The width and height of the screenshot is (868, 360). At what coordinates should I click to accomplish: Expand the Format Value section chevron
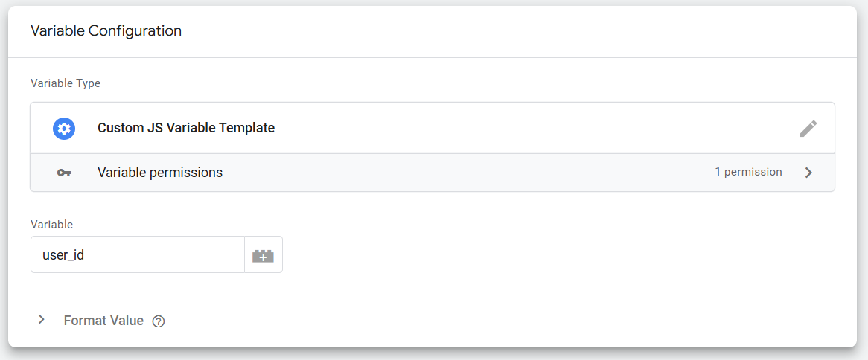pos(42,320)
